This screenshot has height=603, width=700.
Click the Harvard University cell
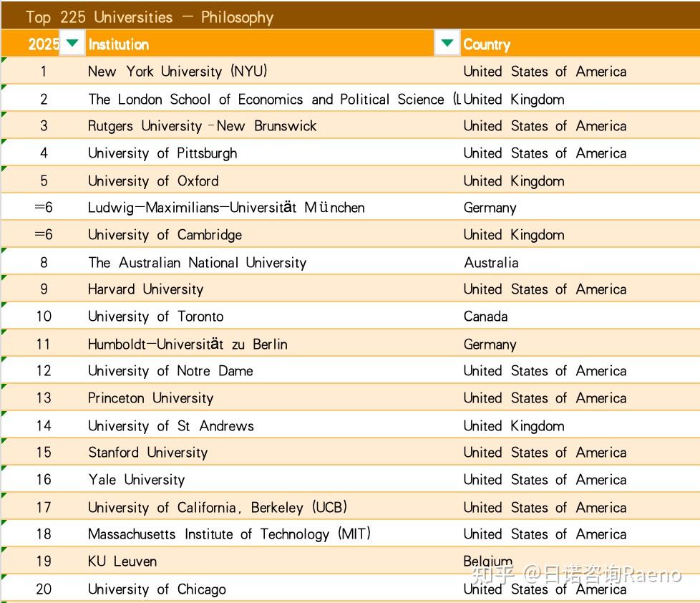[x=145, y=289]
